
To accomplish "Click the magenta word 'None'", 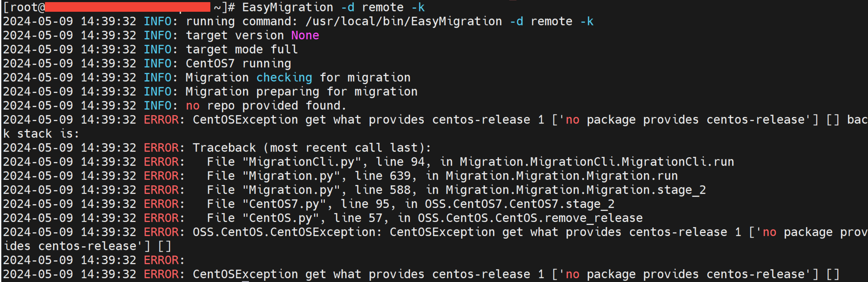I will click(305, 35).
